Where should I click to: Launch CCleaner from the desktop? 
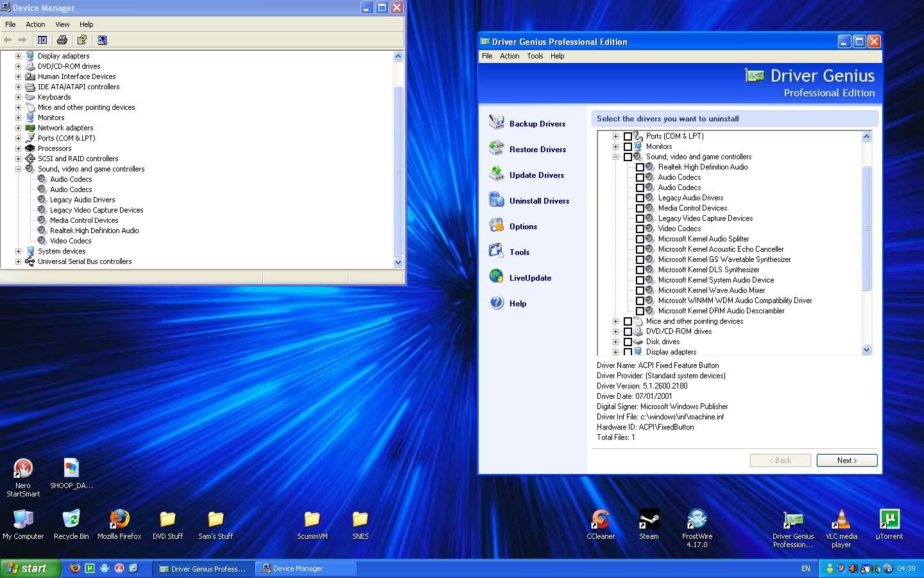(x=601, y=520)
